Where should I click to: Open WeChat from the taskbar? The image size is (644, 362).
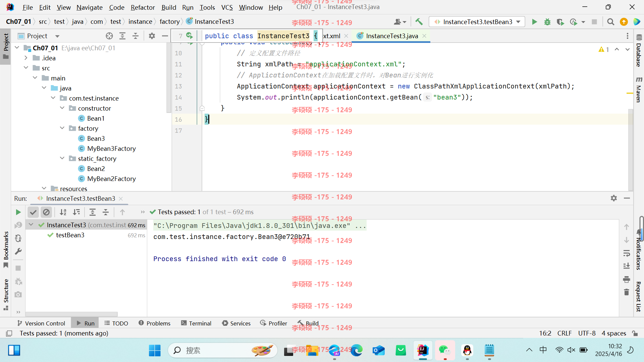445,350
